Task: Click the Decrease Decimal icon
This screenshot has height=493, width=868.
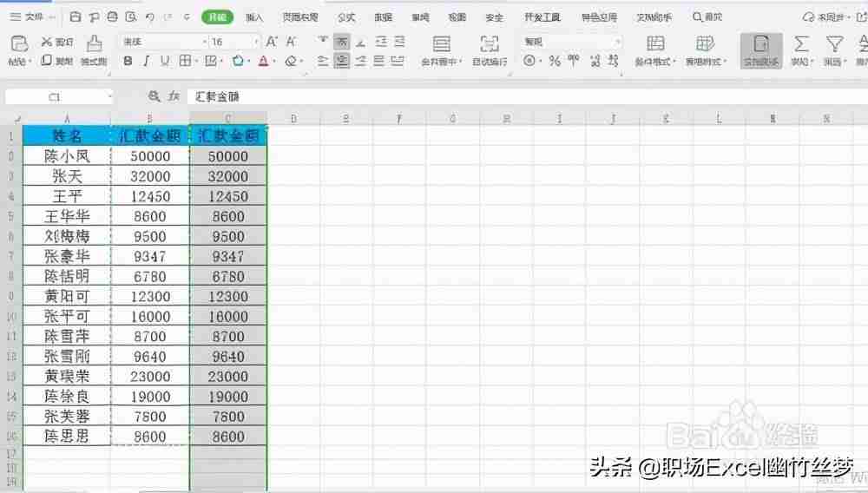Action: (614, 61)
